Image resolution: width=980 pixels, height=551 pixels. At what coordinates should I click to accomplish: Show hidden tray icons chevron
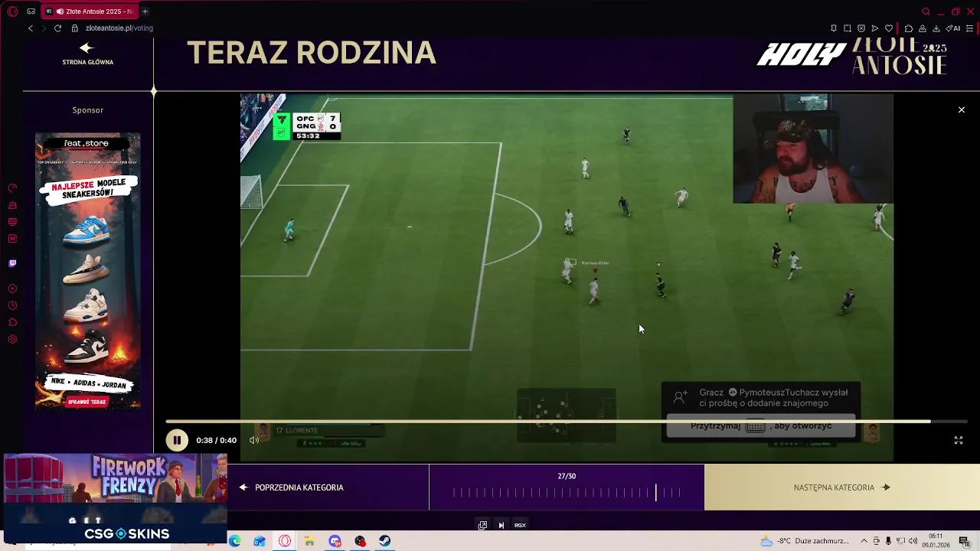pyautogui.click(x=864, y=541)
